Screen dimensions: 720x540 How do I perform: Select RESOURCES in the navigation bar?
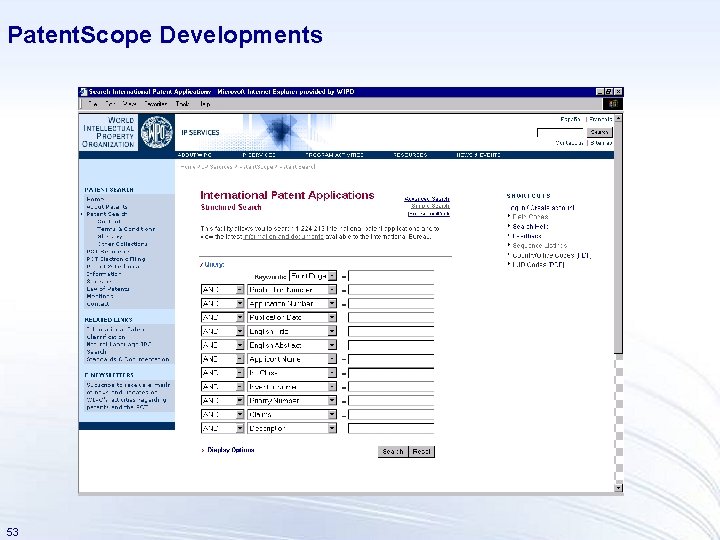click(x=411, y=155)
